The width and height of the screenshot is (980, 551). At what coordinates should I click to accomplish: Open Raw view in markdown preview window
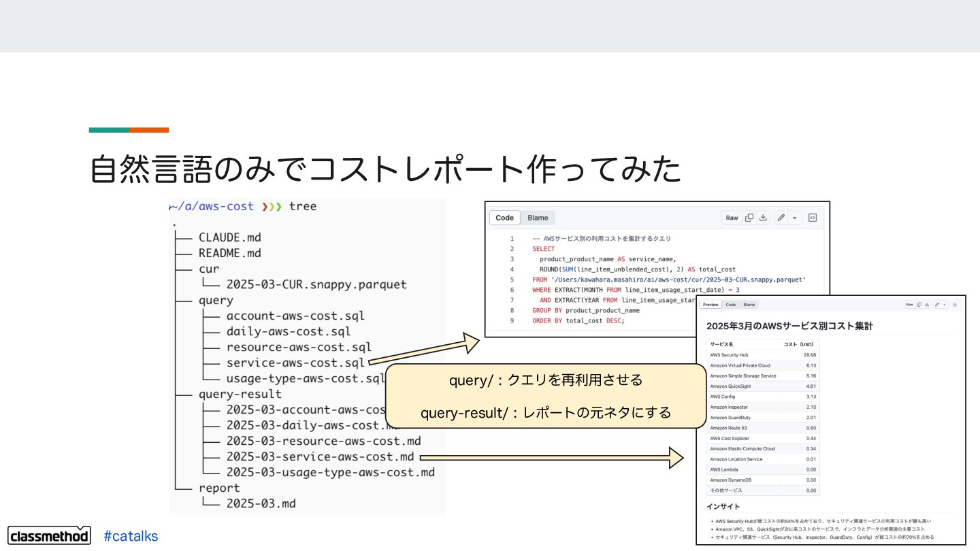click(x=909, y=305)
